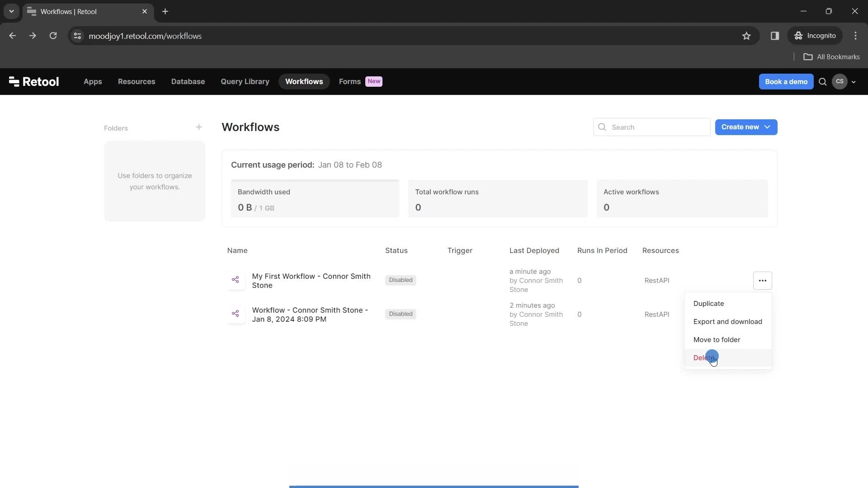Click the Book a demo button
Viewport: 868px width, 488px height.
click(786, 82)
